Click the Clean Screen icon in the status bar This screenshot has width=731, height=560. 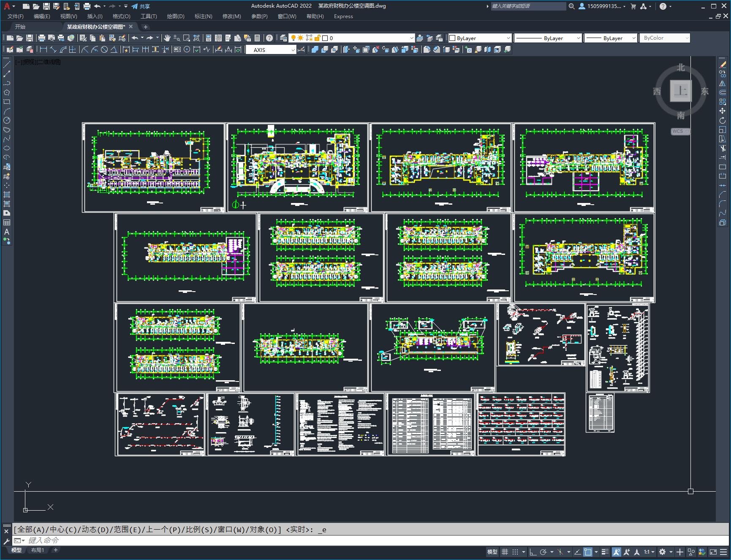click(713, 552)
